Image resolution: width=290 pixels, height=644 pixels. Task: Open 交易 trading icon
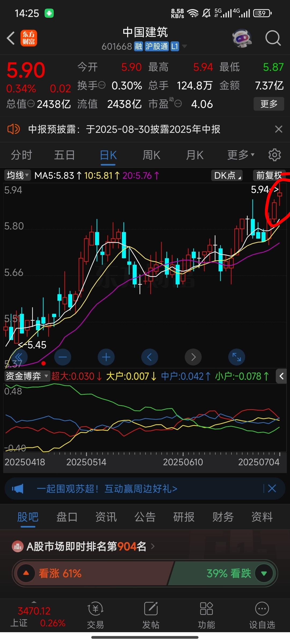pyautogui.click(x=95, y=615)
